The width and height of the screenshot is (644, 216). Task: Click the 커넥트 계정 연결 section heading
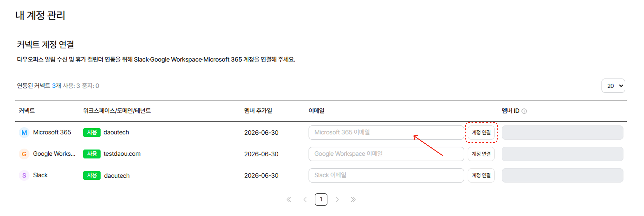click(46, 44)
